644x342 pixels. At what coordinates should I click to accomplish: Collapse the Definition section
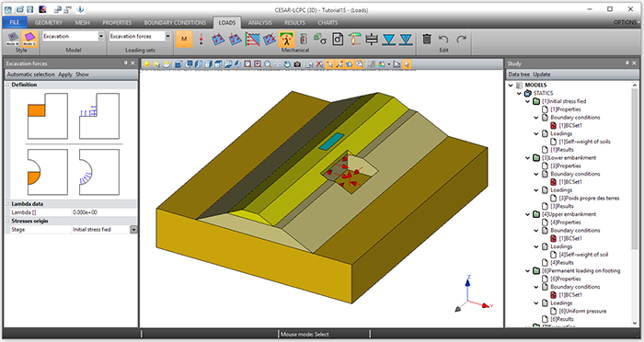7,85
